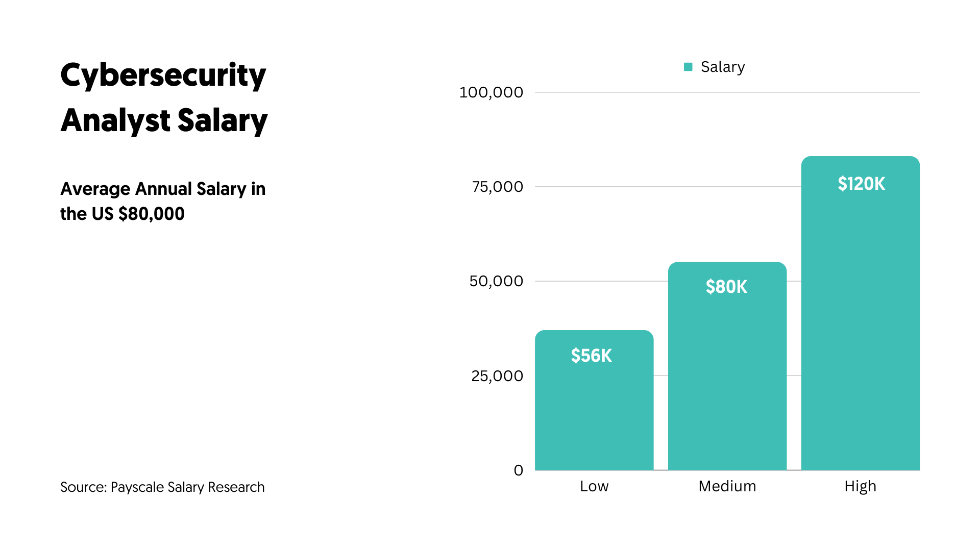
Task: Click the 0 y-axis label
Action: [519, 470]
